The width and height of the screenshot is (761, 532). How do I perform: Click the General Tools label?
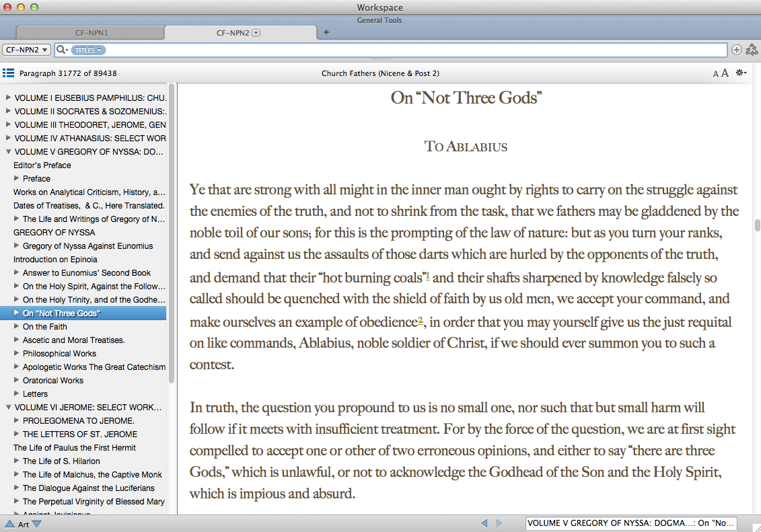pyautogui.click(x=379, y=20)
